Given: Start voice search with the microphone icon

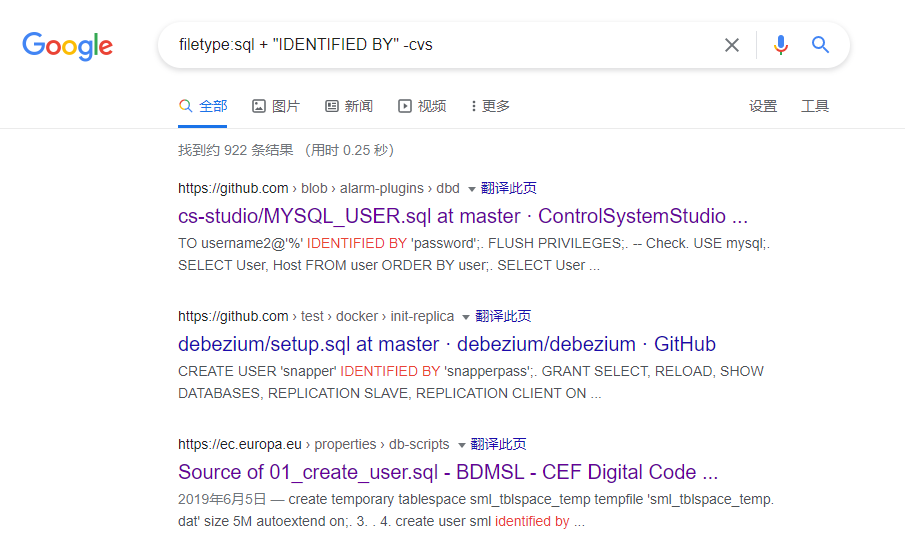Looking at the screenshot, I should (780, 45).
